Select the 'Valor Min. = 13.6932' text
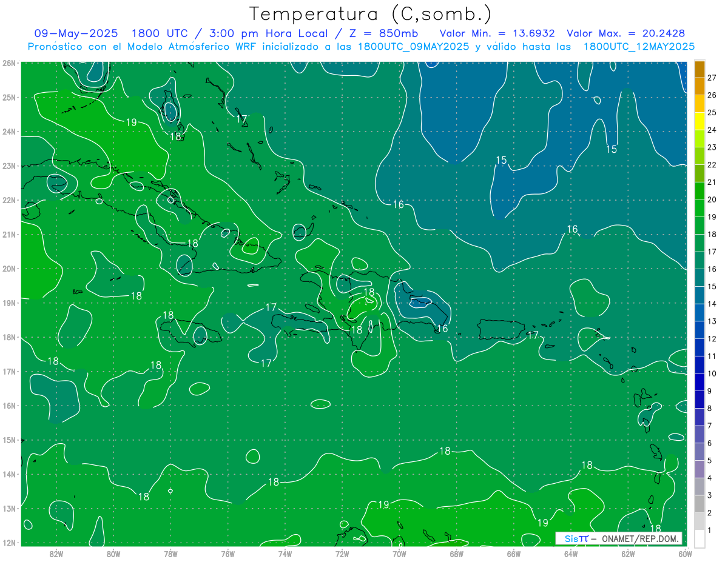This screenshot has width=728, height=562. click(498, 33)
